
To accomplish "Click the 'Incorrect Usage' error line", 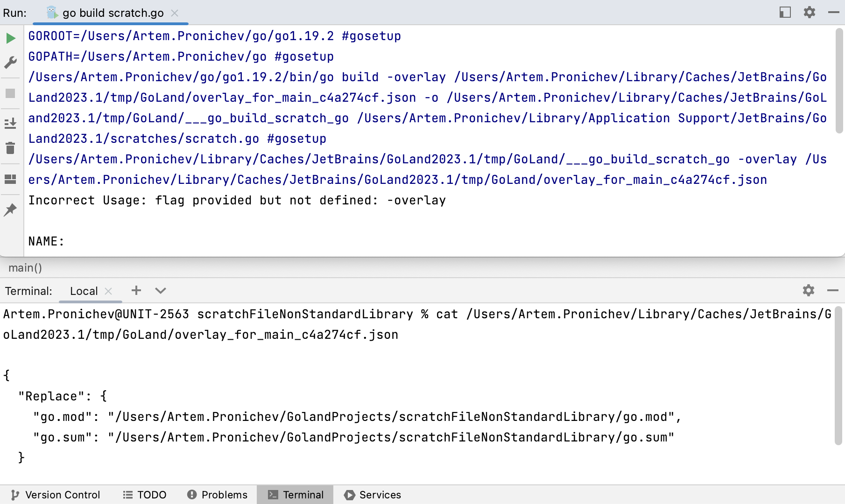I will [x=237, y=201].
